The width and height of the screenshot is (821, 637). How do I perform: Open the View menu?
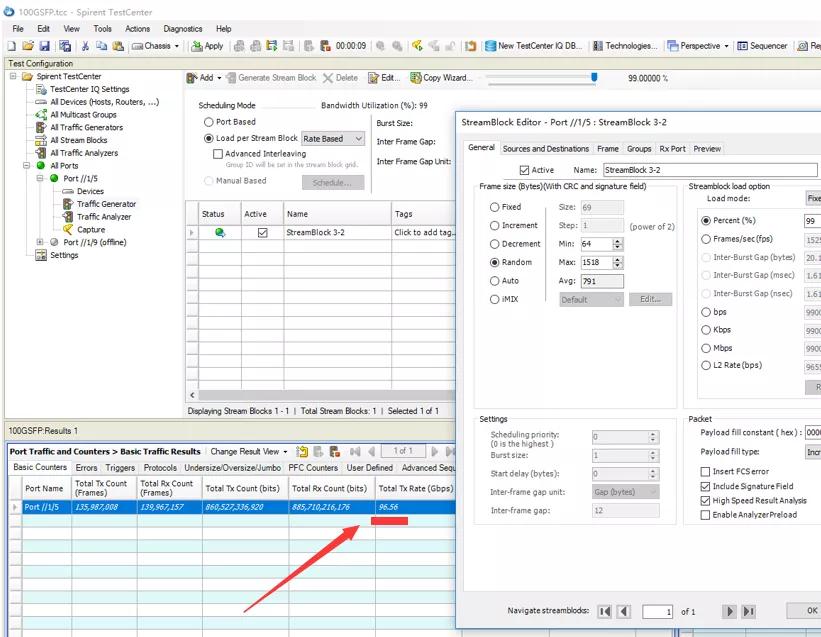pyautogui.click(x=72, y=29)
